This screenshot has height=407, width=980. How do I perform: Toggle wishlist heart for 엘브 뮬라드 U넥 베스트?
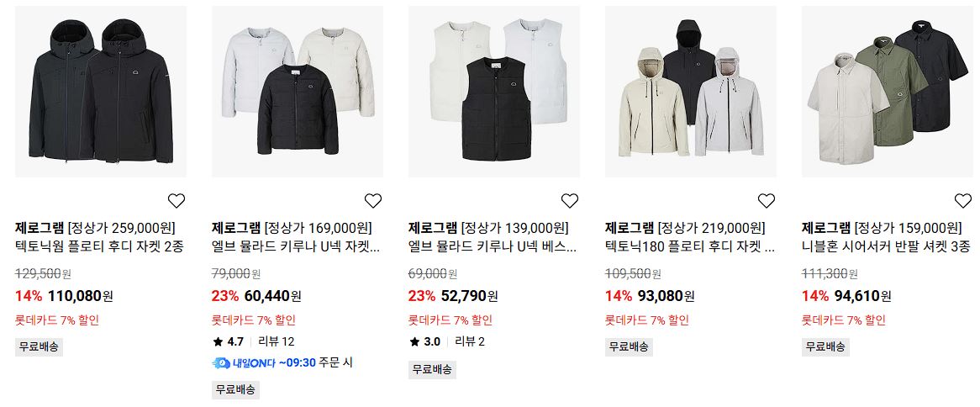point(569,201)
